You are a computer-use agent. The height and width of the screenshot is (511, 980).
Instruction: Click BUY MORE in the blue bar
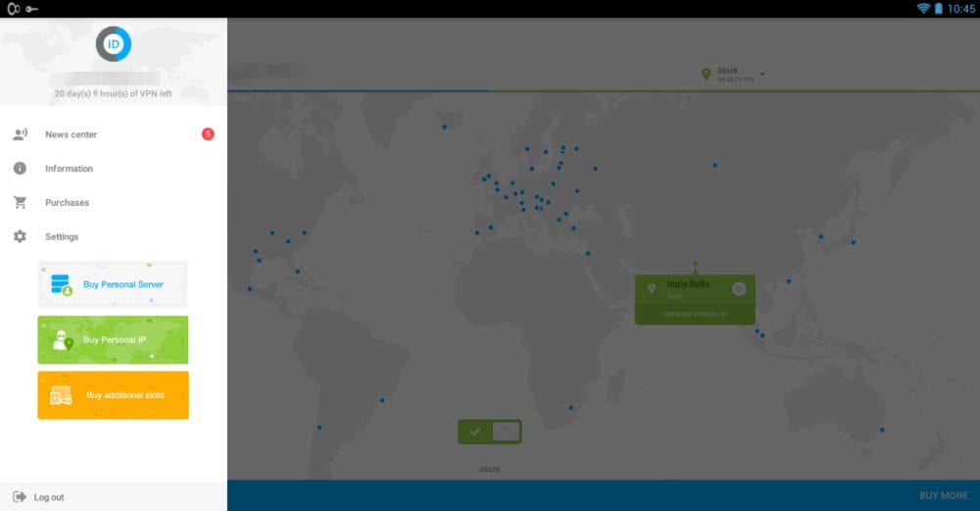click(943, 495)
